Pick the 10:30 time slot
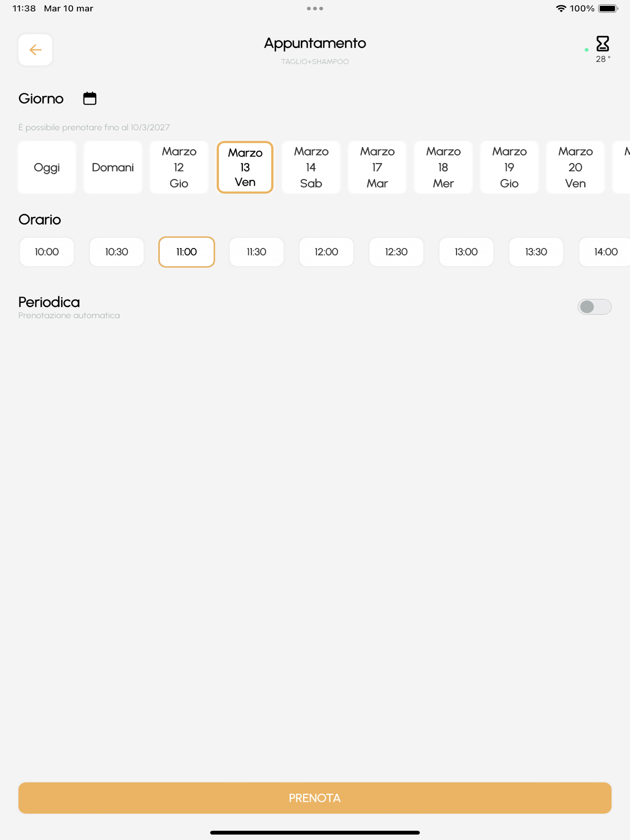 pos(117,252)
